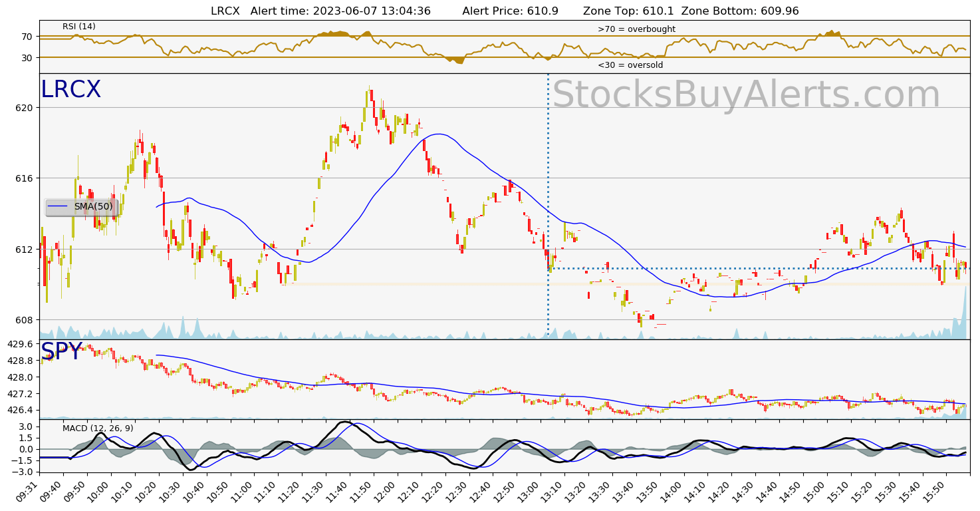Click 'Zone Bottom: 609.96' in the title
The image size is (980, 511).
(739, 11)
